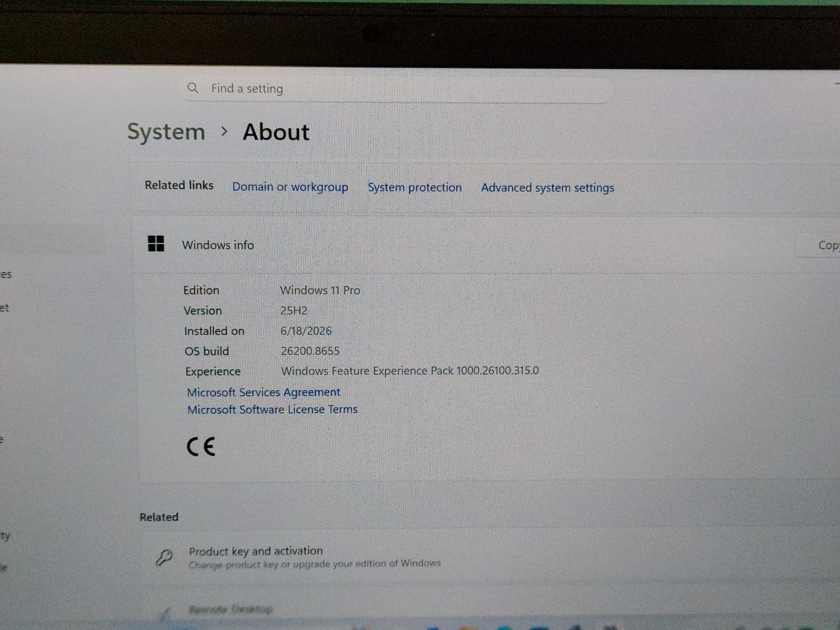Screen dimensions: 840x630
Task: Open System protection link
Action: pyautogui.click(x=414, y=187)
